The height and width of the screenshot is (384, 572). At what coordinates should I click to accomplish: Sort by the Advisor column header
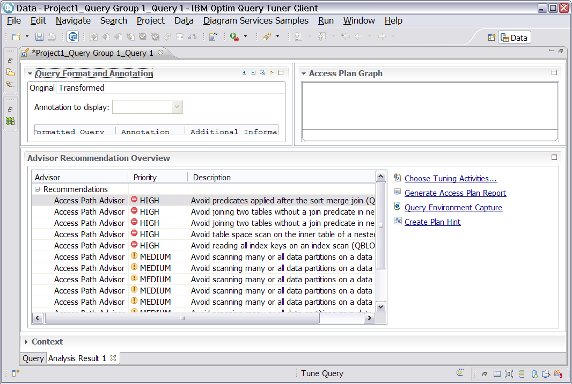[x=80, y=178]
